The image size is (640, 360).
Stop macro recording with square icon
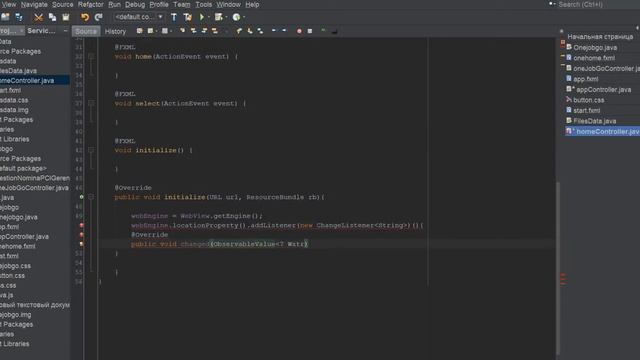tap(310, 31)
